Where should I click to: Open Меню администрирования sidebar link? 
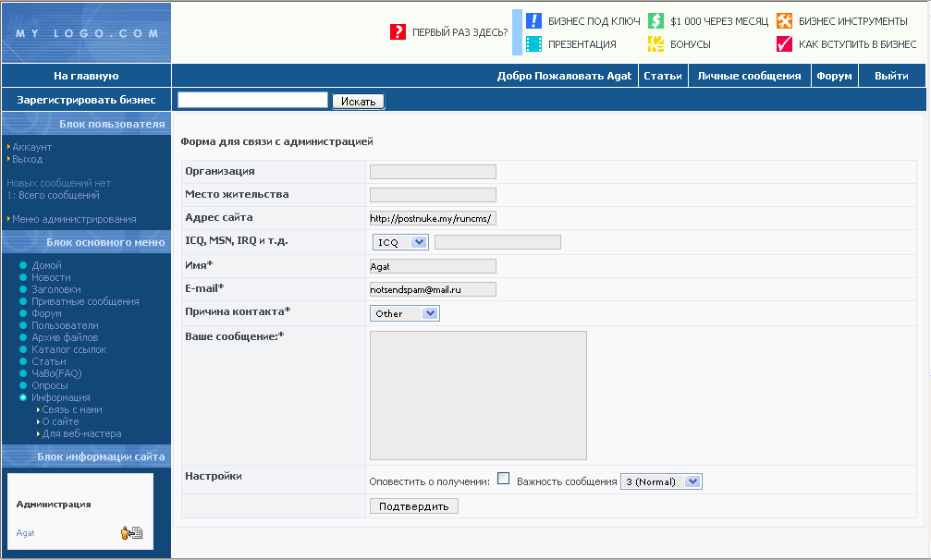click(74, 219)
